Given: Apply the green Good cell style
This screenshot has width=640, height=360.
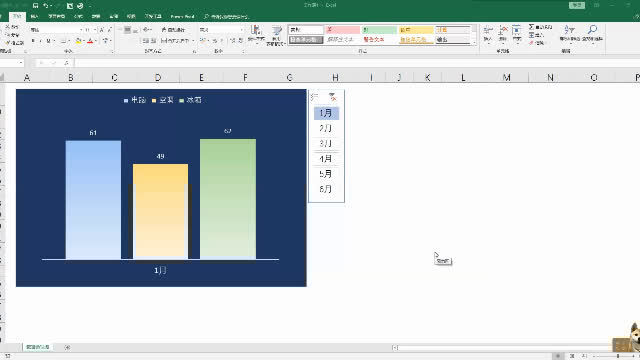Looking at the screenshot, I should pyautogui.click(x=379, y=30).
